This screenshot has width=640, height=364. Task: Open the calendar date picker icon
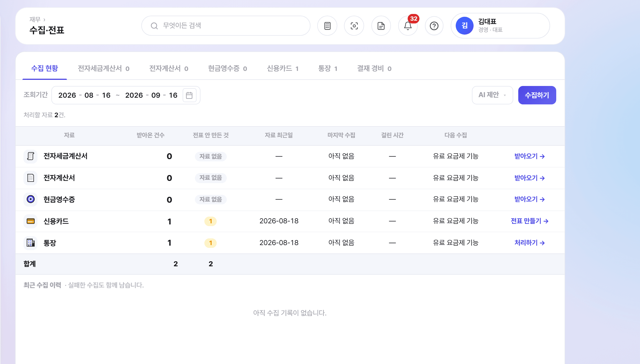[189, 95]
